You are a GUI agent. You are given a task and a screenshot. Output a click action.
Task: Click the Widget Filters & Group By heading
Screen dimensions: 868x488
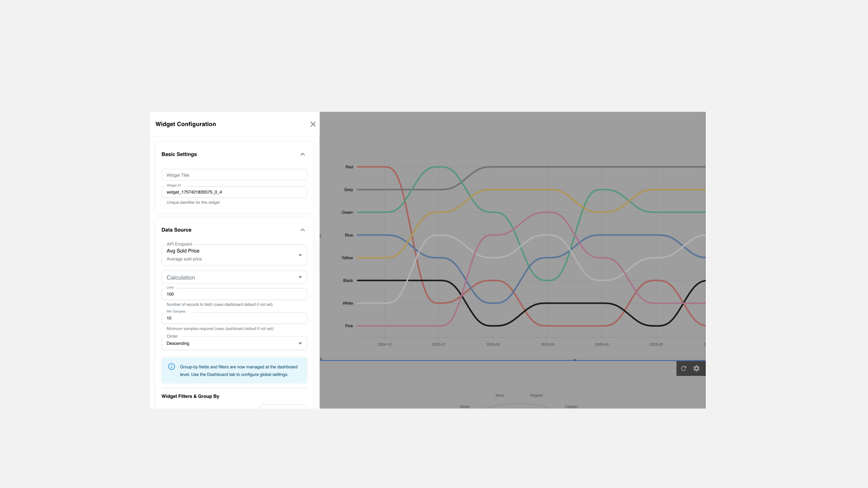point(190,396)
